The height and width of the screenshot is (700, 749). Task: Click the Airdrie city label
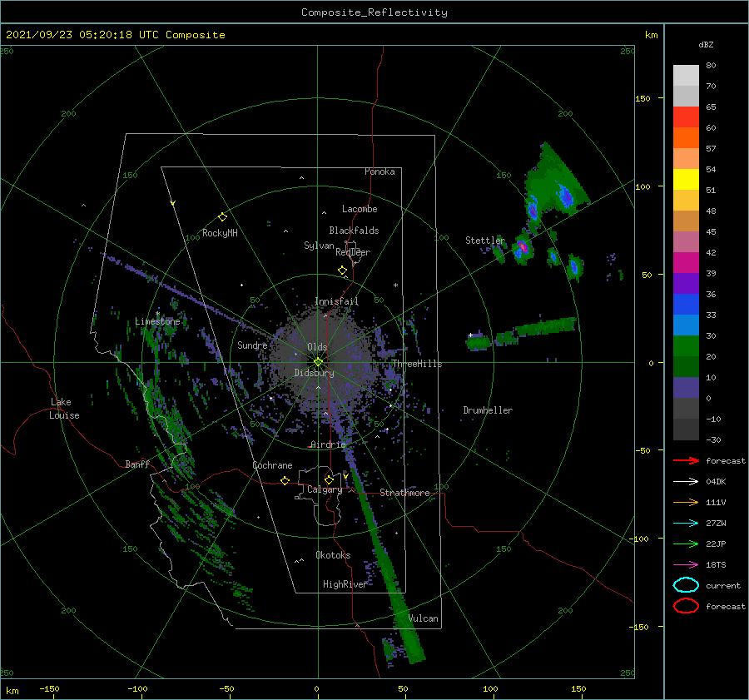[328, 444]
